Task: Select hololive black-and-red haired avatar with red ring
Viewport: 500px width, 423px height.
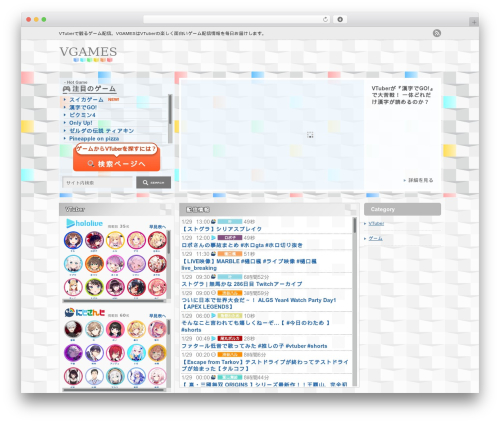Action: [136, 287]
